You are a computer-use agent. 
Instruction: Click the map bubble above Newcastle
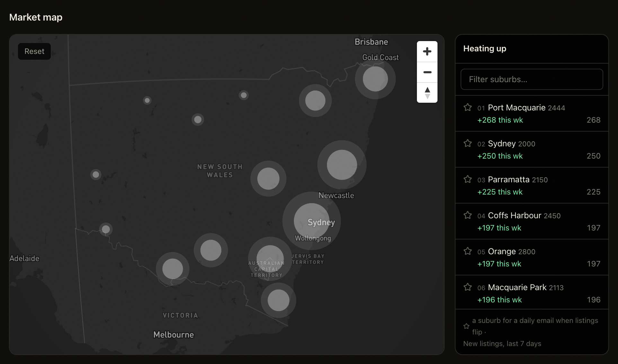(x=342, y=165)
